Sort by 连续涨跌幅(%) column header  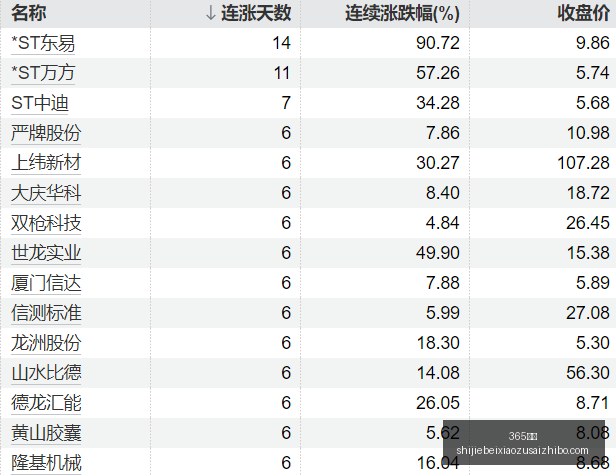point(402,13)
